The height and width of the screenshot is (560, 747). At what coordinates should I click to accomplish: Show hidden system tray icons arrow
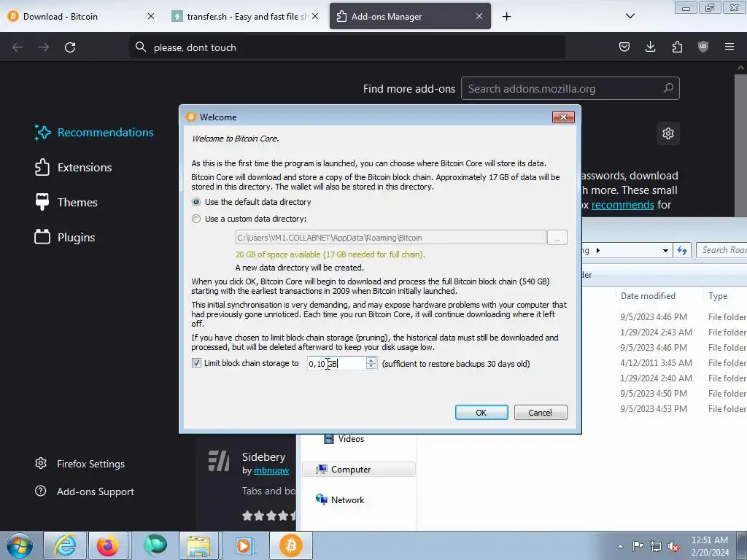coord(620,546)
